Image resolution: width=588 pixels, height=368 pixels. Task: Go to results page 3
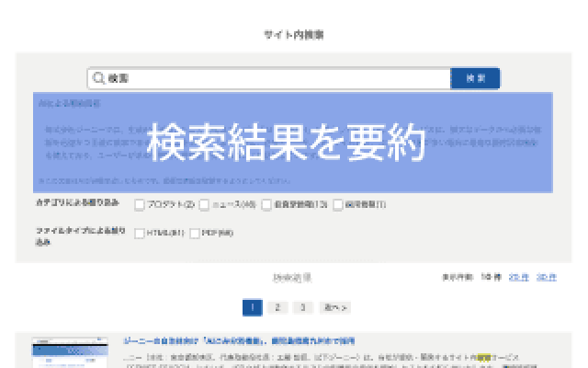(303, 307)
